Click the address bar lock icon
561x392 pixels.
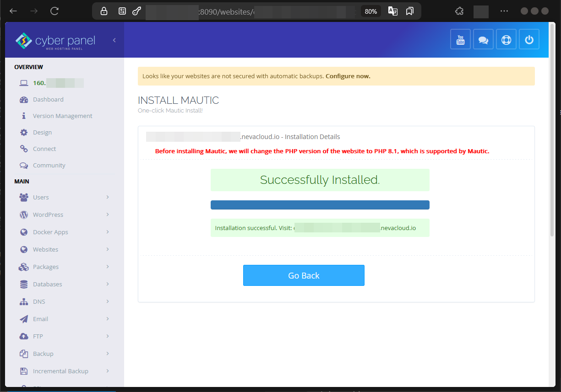pos(104,11)
